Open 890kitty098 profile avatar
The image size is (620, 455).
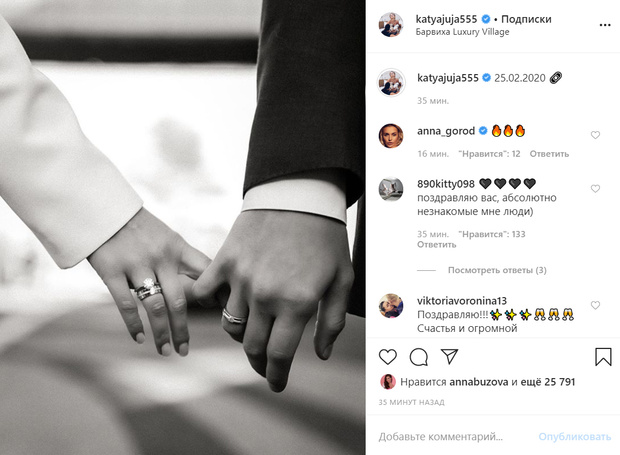click(391, 189)
